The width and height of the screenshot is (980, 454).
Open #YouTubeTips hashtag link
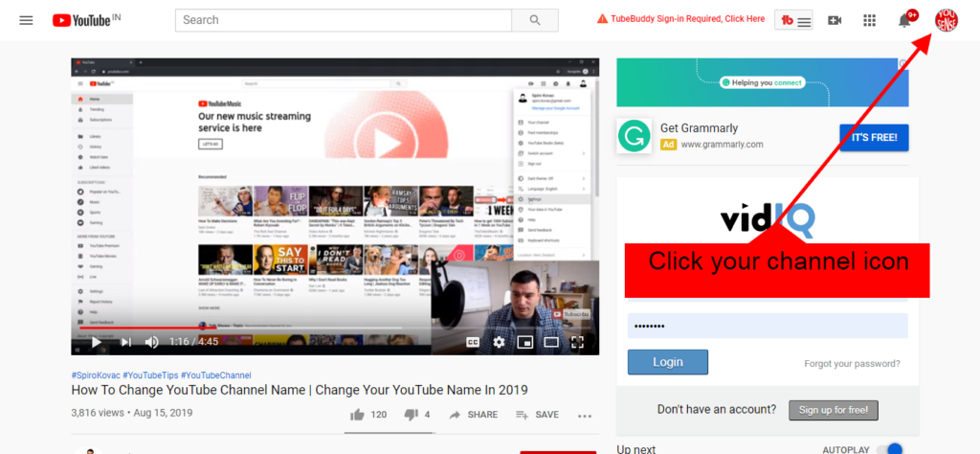[150, 375]
